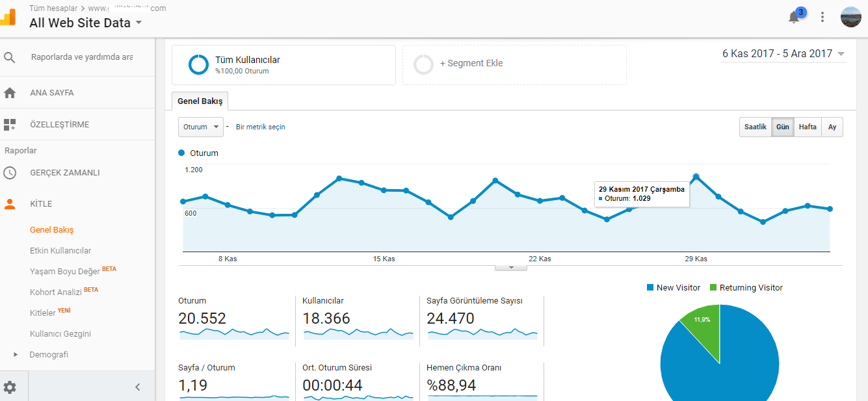
Task: Open the notifications bell icon
Action: pos(794,18)
